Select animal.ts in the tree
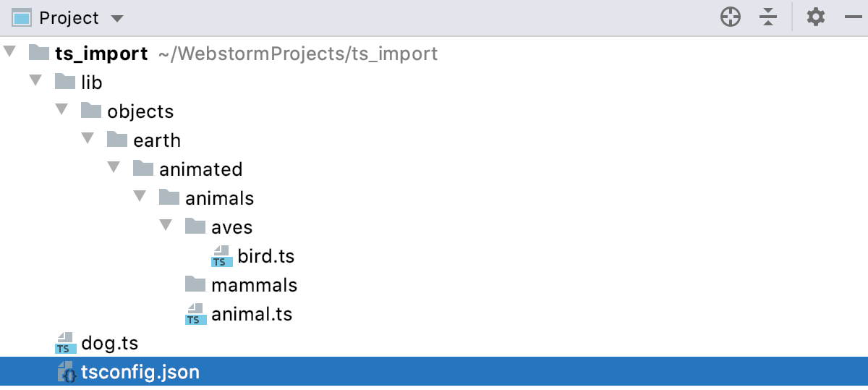868x390 pixels. [x=251, y=315]
